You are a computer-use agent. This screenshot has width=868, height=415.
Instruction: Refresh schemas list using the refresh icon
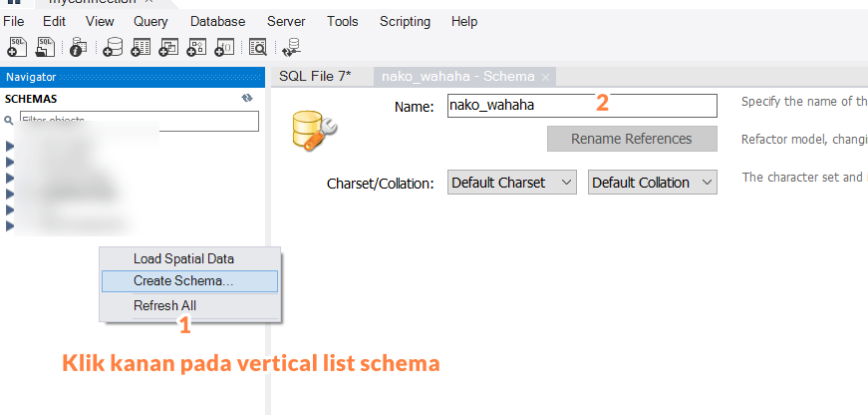pos(247,99)
